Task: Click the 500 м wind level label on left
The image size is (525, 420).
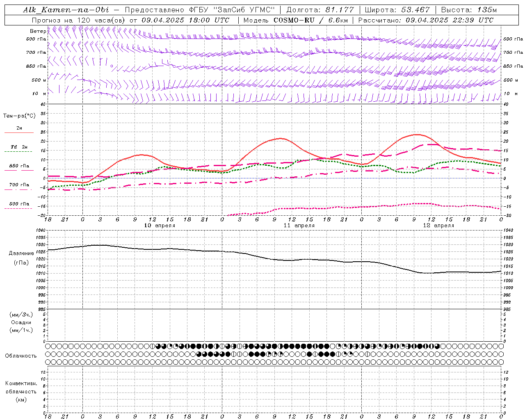Action: (39, 80)
